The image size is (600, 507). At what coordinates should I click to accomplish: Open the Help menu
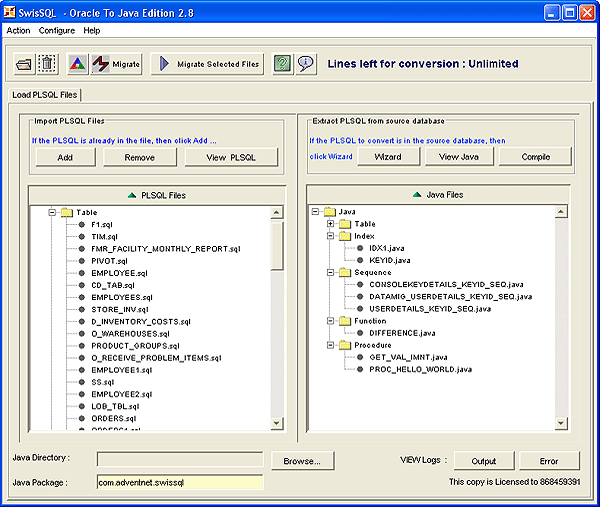[x=92, y=31]
